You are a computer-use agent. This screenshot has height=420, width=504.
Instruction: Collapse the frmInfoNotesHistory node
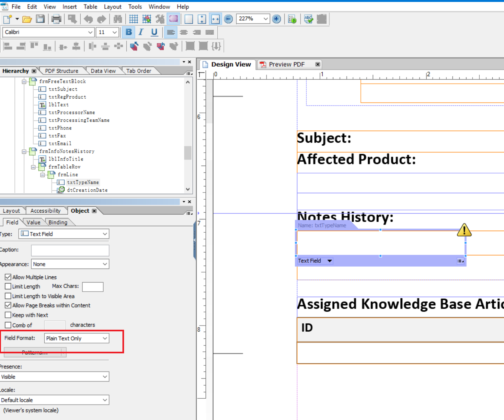pyautogui.click(x=24, y=151)
